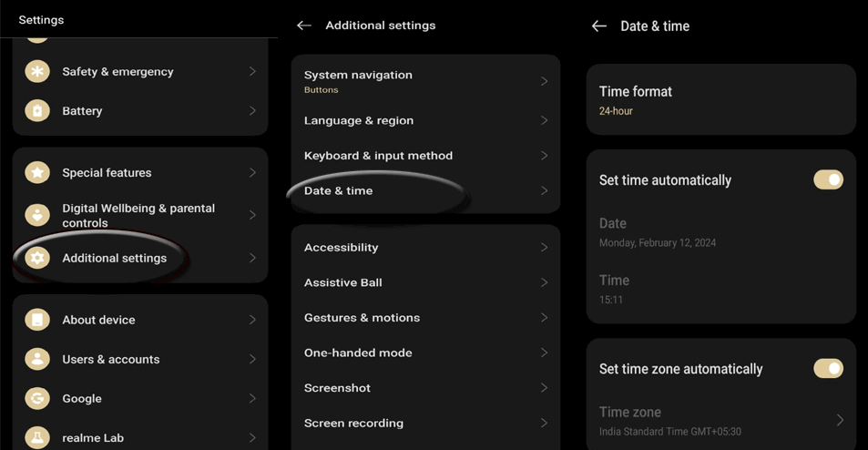Screen dimensions: 868x450
Task: Click the Digital Wellbeing heart icon
Action: pyautogui.click(x=37, y=215)
